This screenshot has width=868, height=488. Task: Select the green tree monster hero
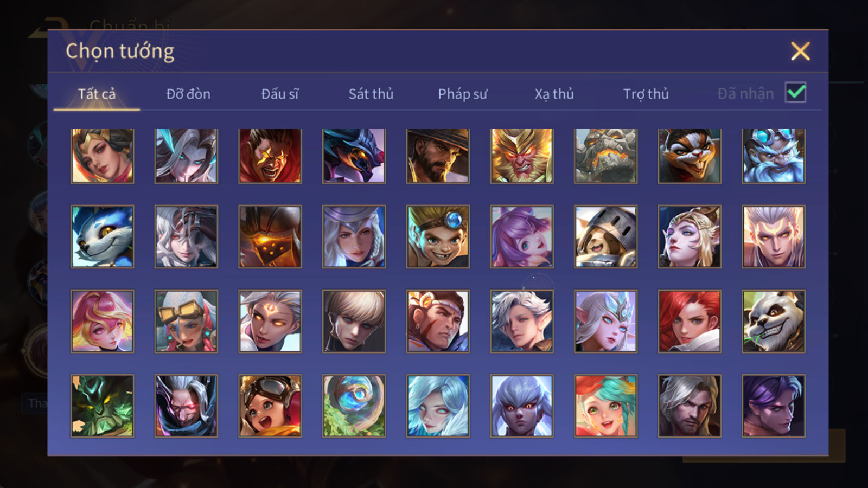point(103,406)
